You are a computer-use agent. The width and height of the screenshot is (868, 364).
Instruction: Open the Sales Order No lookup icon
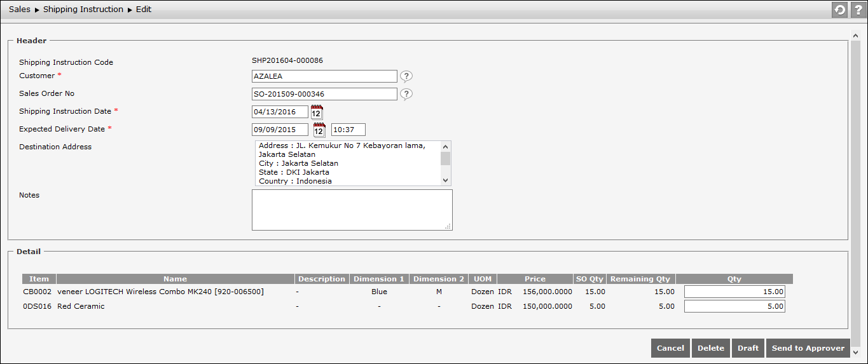pyautogui.click(x=406, y=94)
